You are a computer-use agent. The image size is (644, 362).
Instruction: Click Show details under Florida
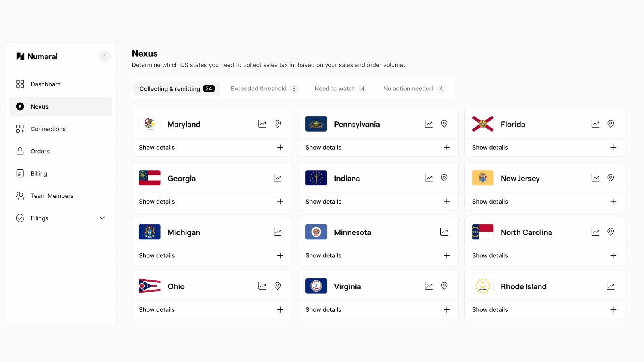pyautogui.click(x=489, y=147)
